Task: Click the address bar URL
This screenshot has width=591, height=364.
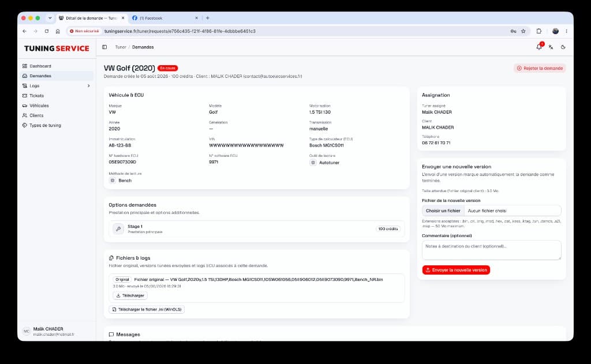Action: 180,31
